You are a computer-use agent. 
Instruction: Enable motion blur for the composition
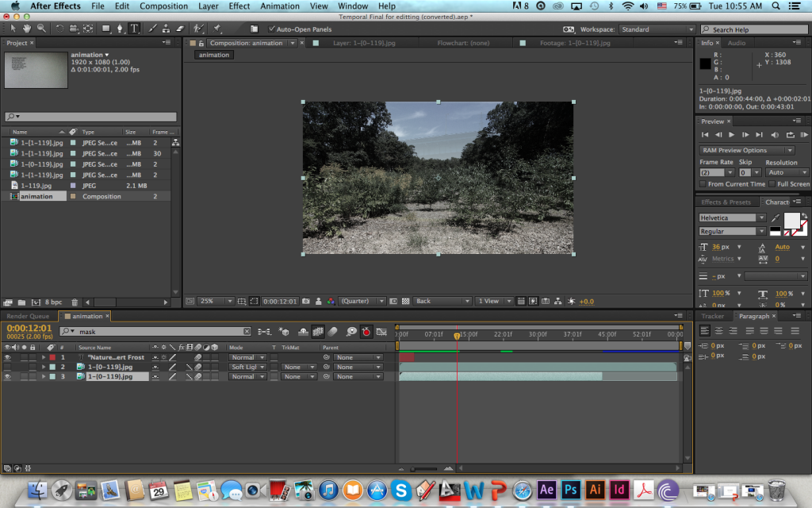pyautogui.click(x=332, y=332)
